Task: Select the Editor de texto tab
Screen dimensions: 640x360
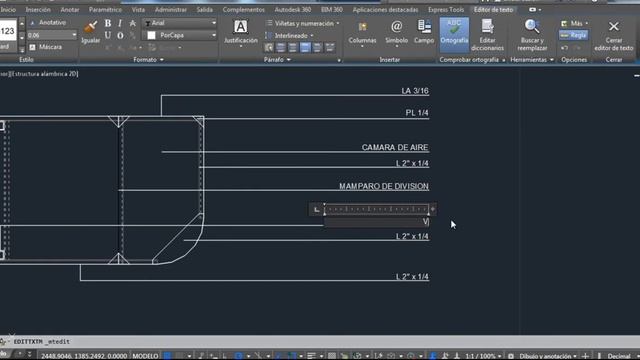Action: [493, 9]
